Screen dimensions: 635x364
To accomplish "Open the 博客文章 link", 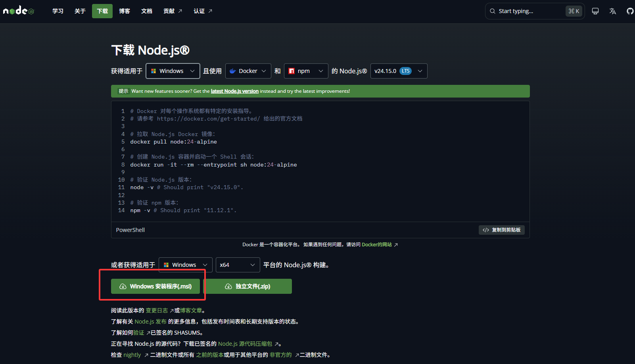I will [191, 310].
